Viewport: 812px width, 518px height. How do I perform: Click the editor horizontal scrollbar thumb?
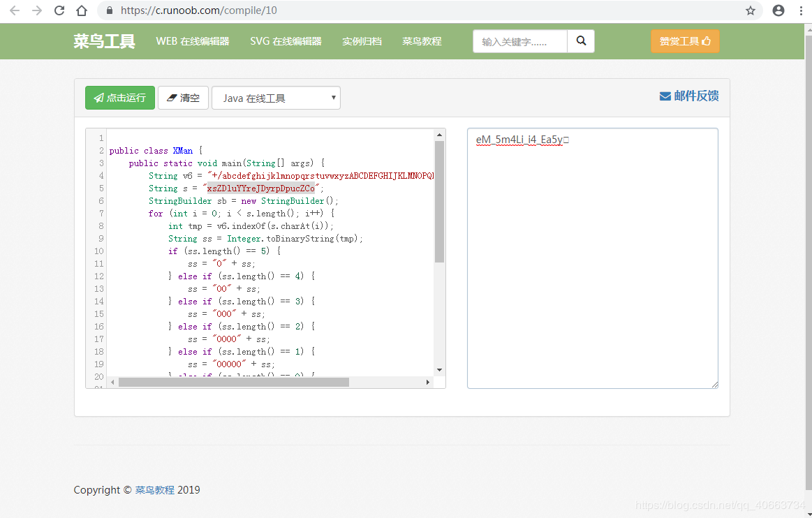(x=234, y=383)
